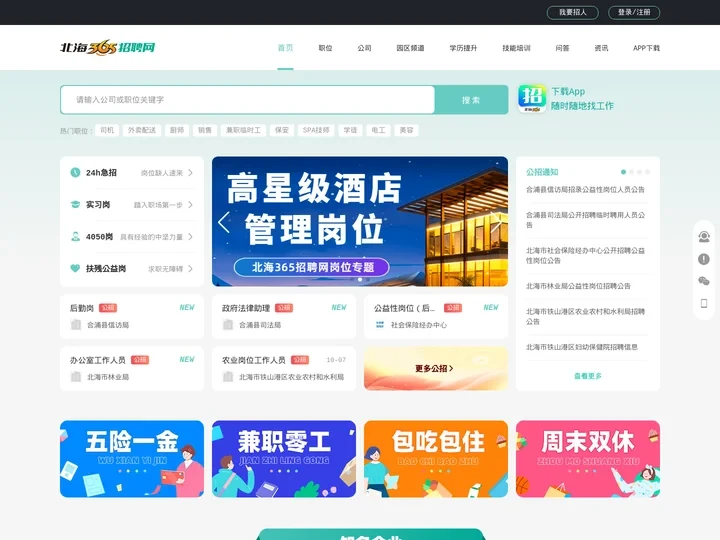Viewport: 720px width, 540px height.
Task: Click the heart icon beside 扶残公益岗
Action: tap(75, 268)
